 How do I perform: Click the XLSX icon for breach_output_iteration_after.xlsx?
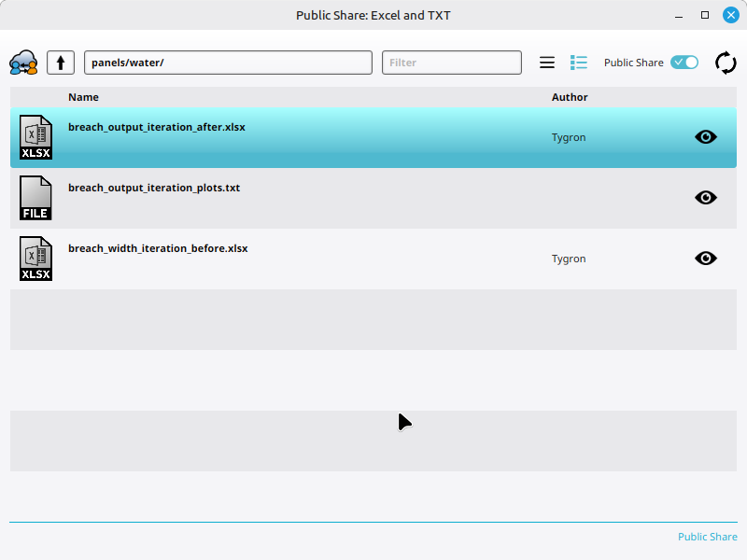point(35,137)
